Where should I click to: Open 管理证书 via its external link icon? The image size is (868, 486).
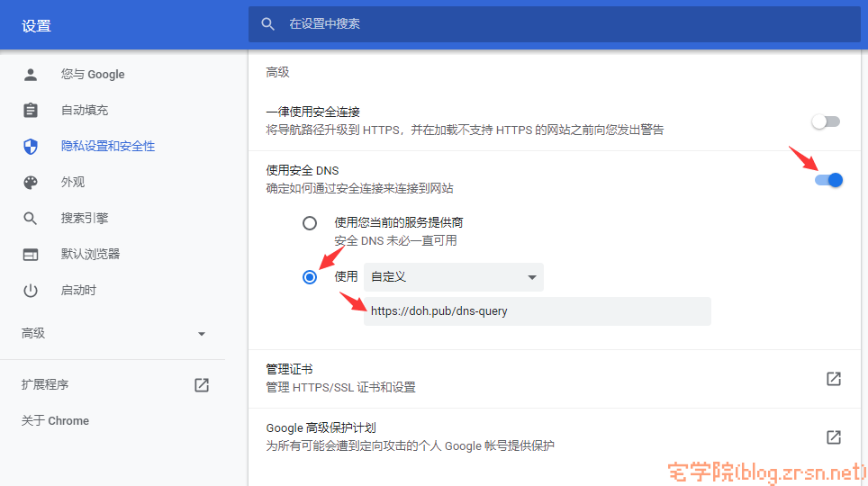pyautogui.click(x=834, y=379)
